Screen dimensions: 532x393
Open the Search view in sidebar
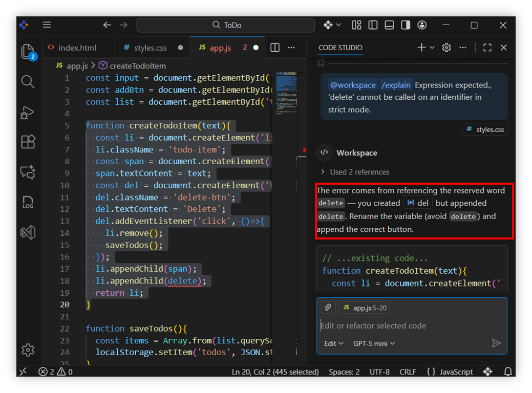tap(28, 82)
